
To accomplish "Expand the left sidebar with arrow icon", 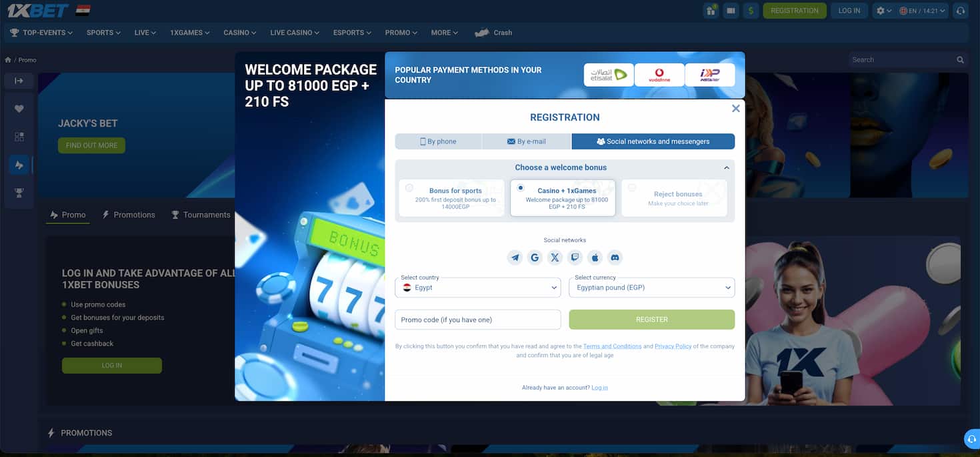I will point(19,81).
